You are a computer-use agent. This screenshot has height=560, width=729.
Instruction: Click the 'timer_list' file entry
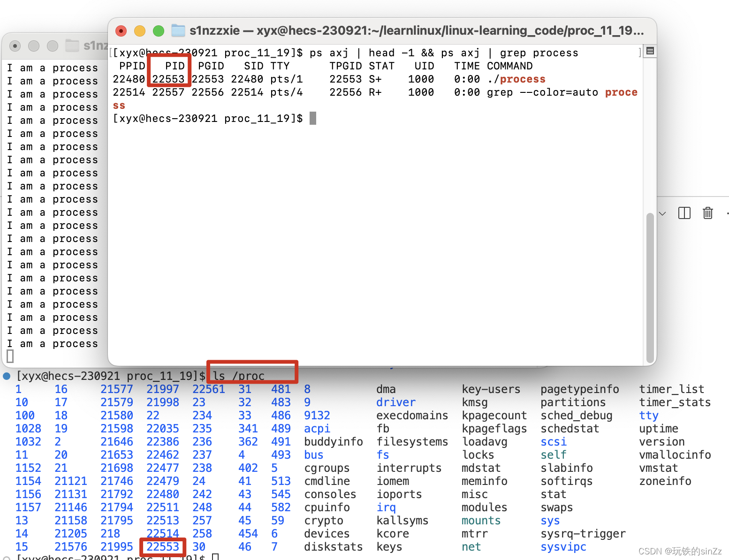pyautogui.click(x=672, y=389)
